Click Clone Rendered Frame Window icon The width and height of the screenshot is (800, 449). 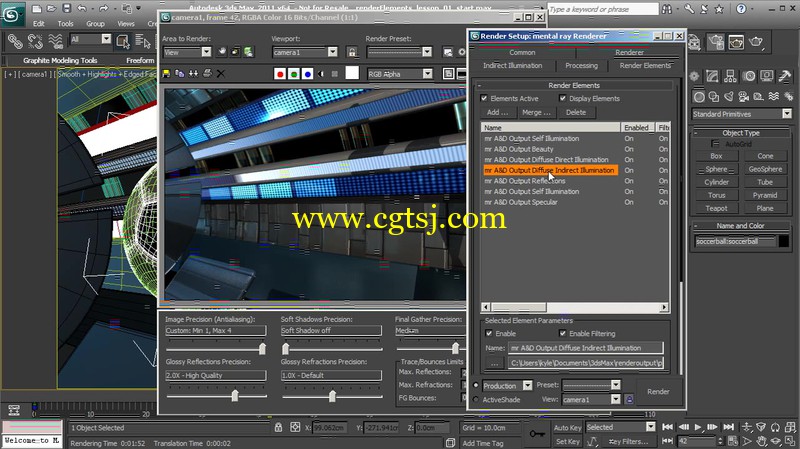click(193, 74)
